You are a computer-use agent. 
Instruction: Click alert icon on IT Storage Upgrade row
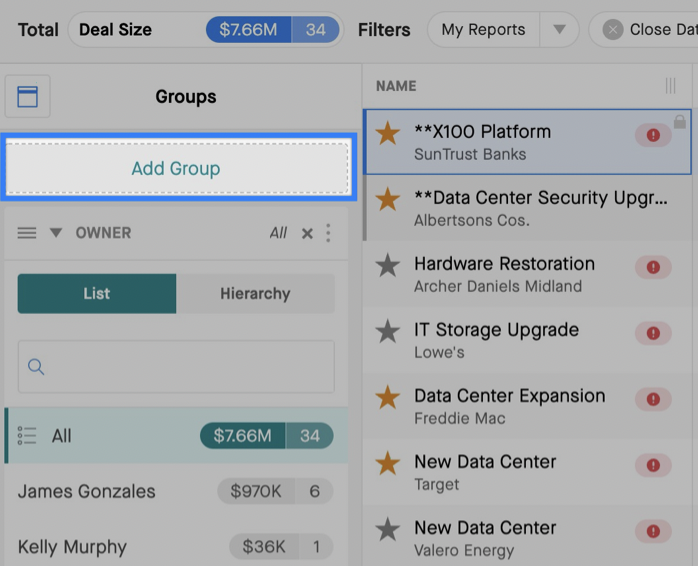pyautogui.click(x=653, y=333)
